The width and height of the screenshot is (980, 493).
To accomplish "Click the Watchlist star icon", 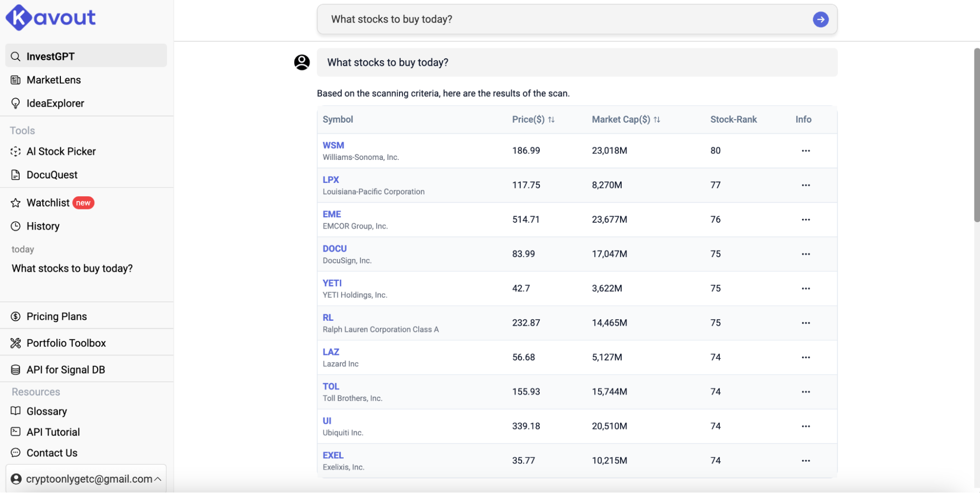I will point(16,203).
